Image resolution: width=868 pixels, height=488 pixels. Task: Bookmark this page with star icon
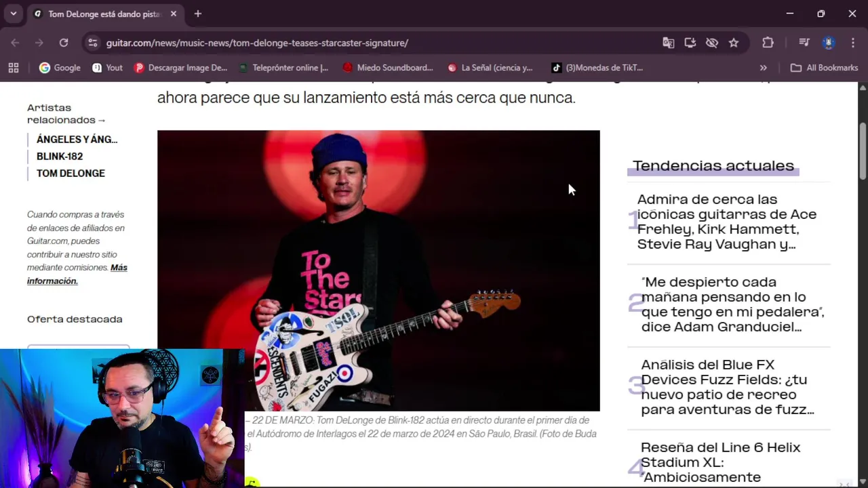pyautogui.click(x=734, y=43)
